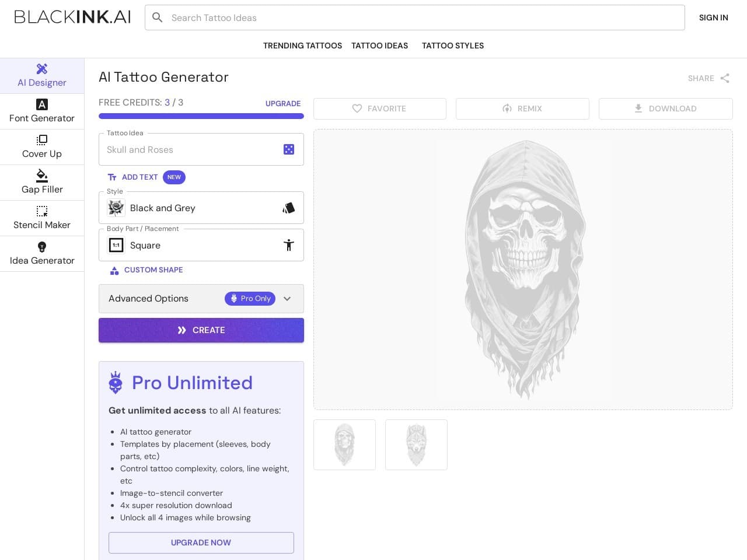The image size is (747, 560).
Task: Open the Tattoo Styles menu
Action: tap(453, 45)
